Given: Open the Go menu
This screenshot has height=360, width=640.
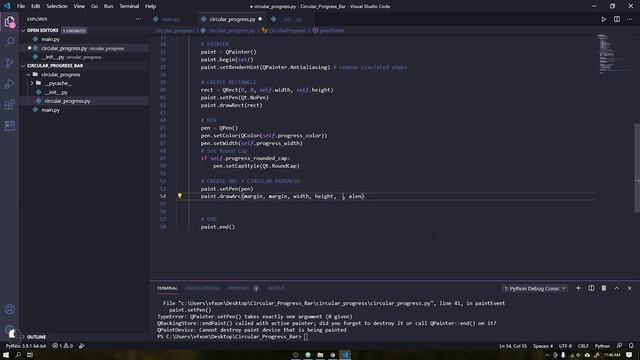Looking at the screenshot, I should [x=94, y=6].
